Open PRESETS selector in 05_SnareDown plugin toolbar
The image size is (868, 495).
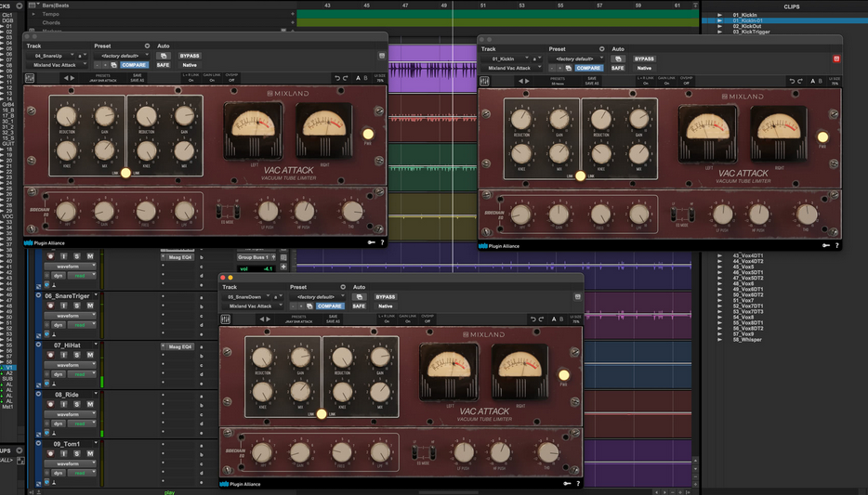click(x=298, y=319)
